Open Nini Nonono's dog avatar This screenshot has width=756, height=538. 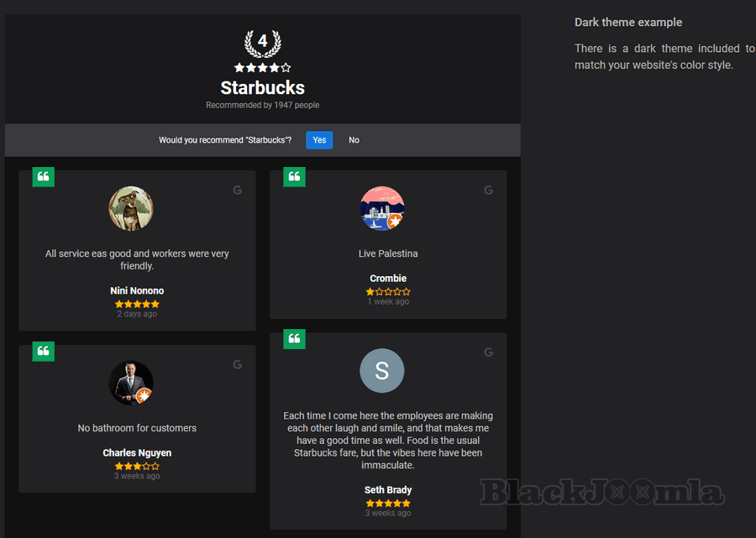131,208
